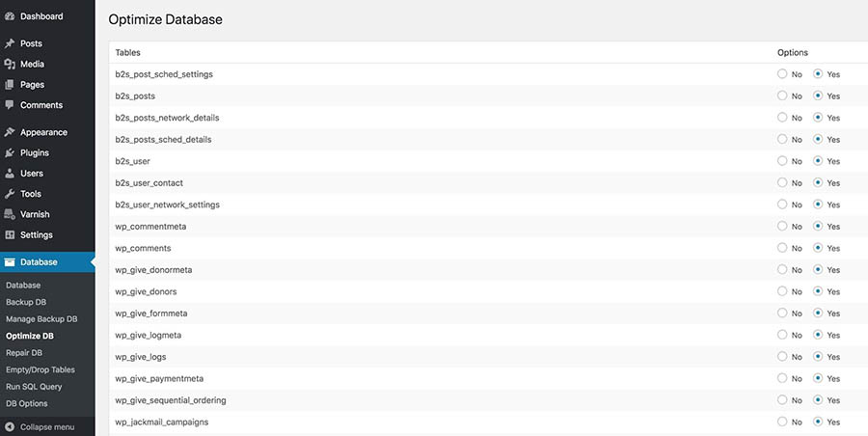The width and height of the screenshot is (868, 436).
Task: Open Repair DB in the sidebar
Action: 24,353
